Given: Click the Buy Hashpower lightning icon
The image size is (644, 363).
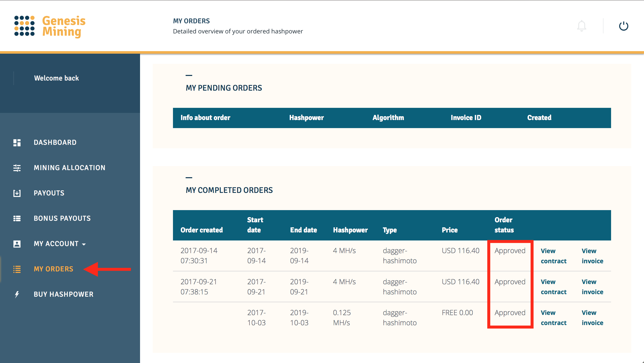Looking at the screenshot, I should click(16, 294).
